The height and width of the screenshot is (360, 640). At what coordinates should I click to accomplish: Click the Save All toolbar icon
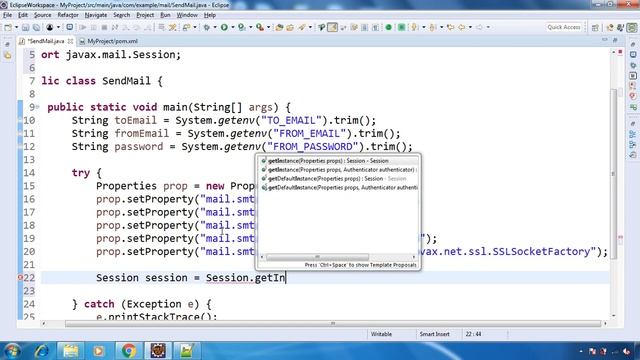coord(36,27)
